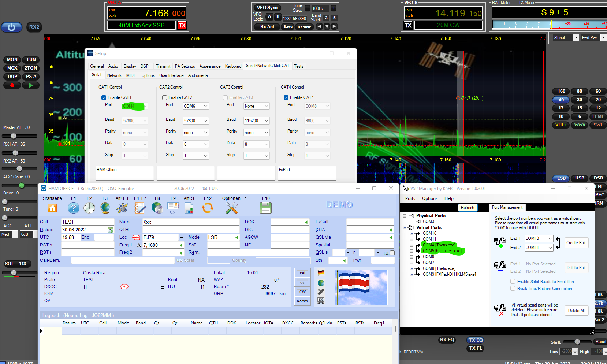Save QSO with F10 disk icon
Viewport: 607px width, 364px height.
(x=266, y=208)
